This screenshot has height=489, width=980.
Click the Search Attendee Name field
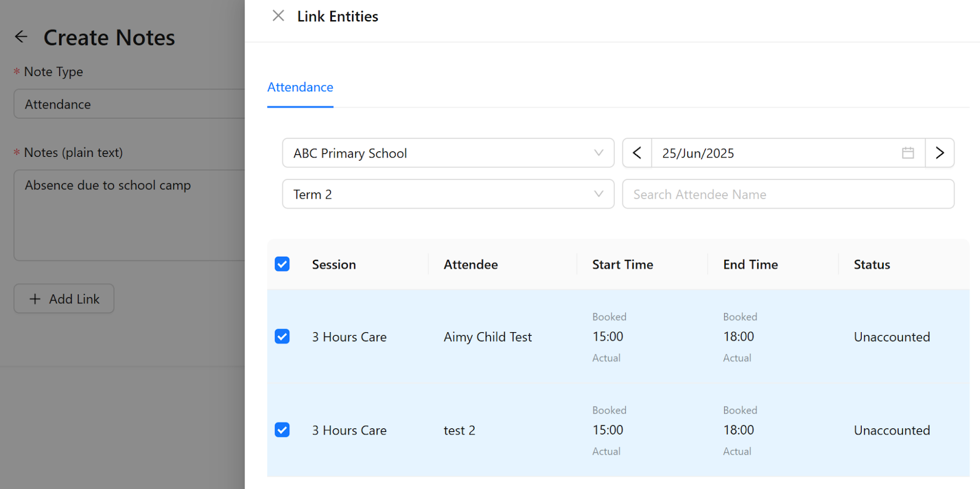point(788,194)
